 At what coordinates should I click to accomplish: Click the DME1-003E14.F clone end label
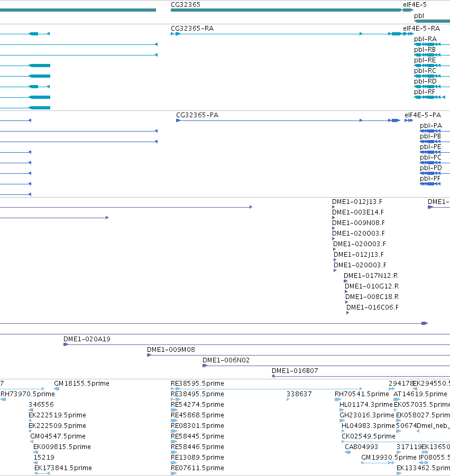(x=357, y=212)
